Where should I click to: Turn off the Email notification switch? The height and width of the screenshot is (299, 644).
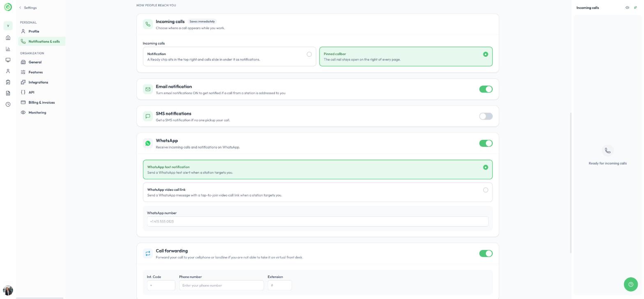[486, 89]
